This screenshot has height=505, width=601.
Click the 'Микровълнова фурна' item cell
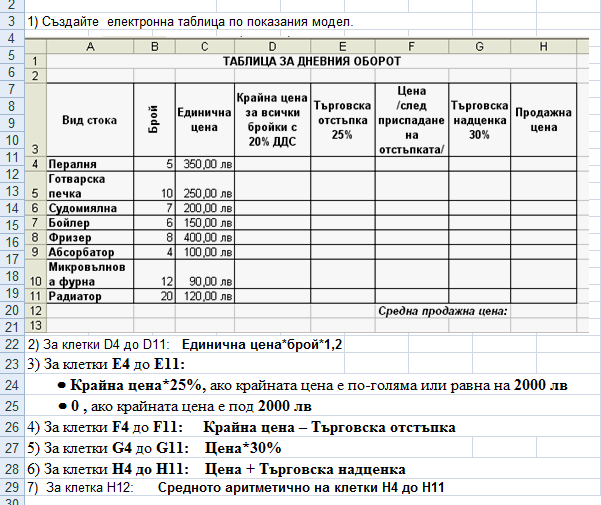click(x=90, y=274)
